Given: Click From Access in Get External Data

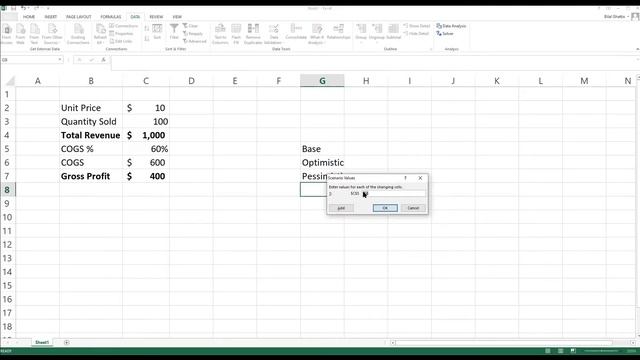Looking at the screenshot, I should tap(7, 34).
